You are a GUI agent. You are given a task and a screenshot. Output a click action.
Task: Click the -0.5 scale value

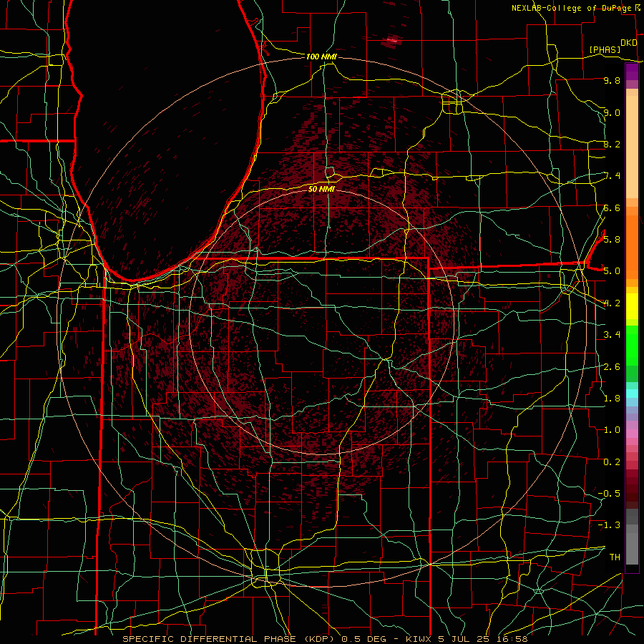pyautogui.click(x=609, y=494)
